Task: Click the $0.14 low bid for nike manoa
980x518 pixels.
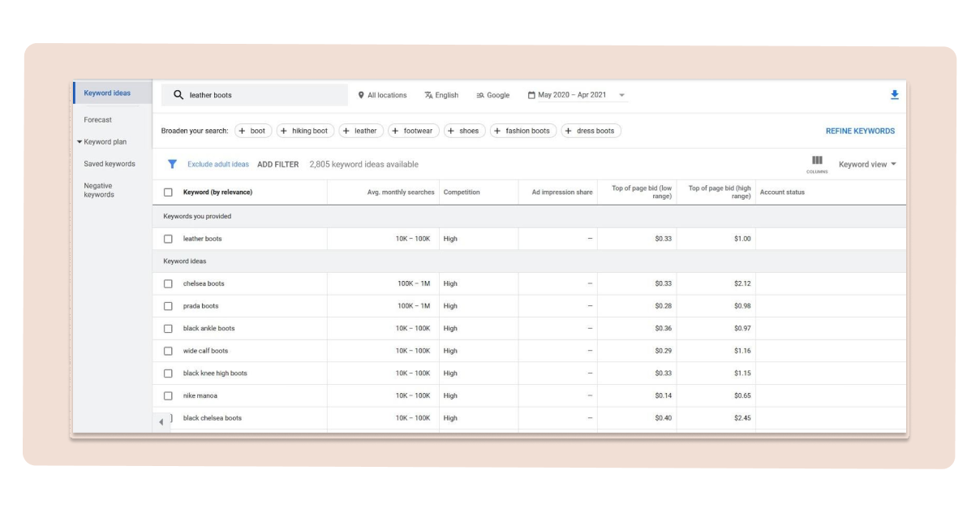Action: click(x=664, y=395)
